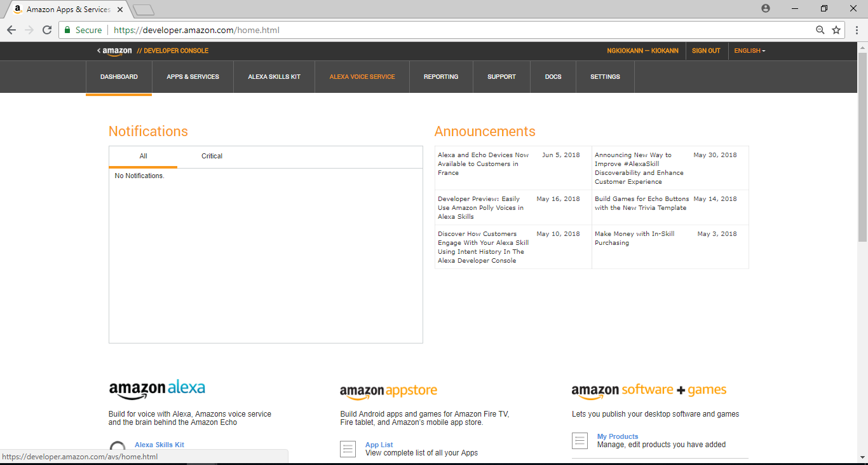Click the Announcements heading
This screenshot has height=465, width=868.
click(485, 132)
